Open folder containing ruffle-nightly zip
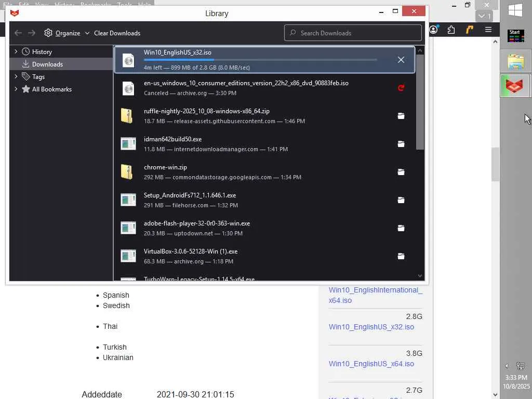This screenshot has width=532, height=399. click(401, 116)
